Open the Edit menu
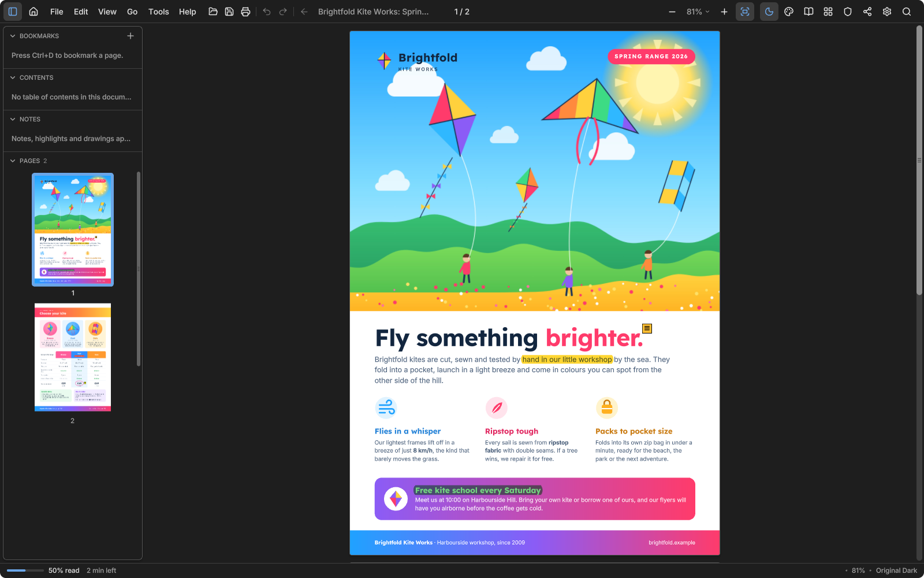Viewport: 924px width, 578px height. [x=81, y=12]
